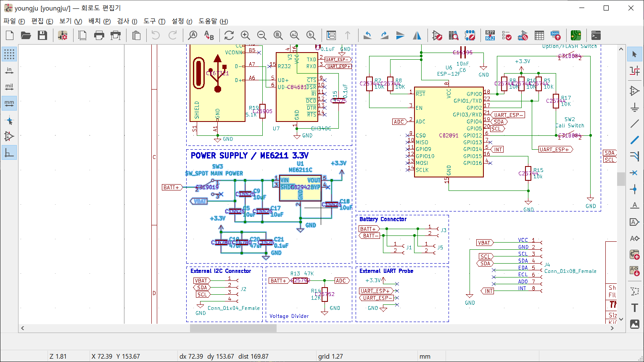Image resolution: width=644 pixels, height=362 pixels.
Task: Switch units to millimeters
Action: click(x=9, y=103)
